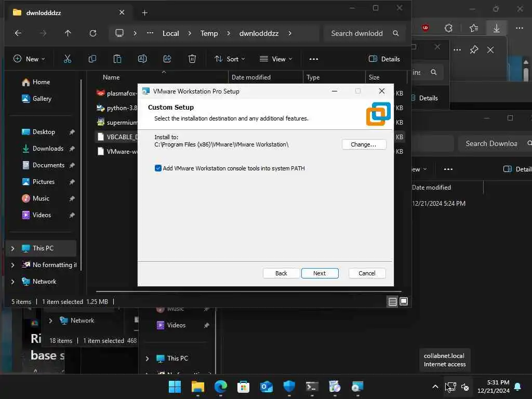Screen dimensions: 532x399
Task: Open the Sort dropdown menu
Action: 230,59
